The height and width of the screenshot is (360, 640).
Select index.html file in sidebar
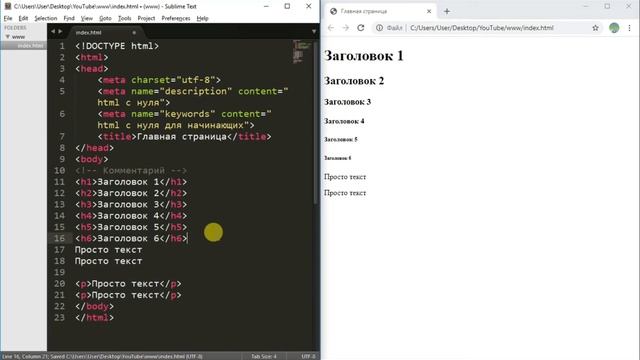click(x=30, y=46)
